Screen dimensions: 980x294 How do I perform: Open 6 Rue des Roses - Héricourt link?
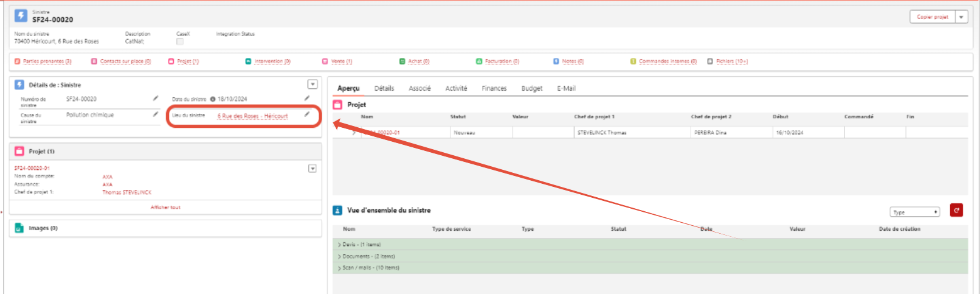click(x=252, y=116)
